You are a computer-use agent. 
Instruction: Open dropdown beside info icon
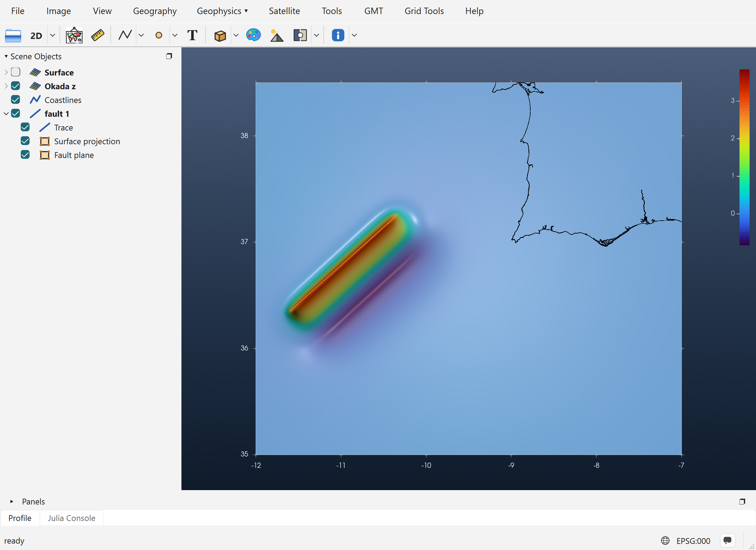pos(354,35)
